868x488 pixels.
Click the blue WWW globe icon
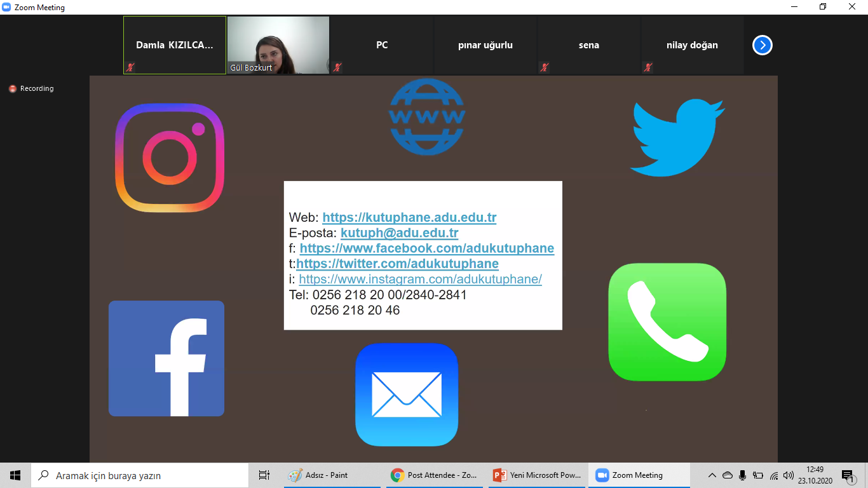pyautogui.click(x=426, y=117)
